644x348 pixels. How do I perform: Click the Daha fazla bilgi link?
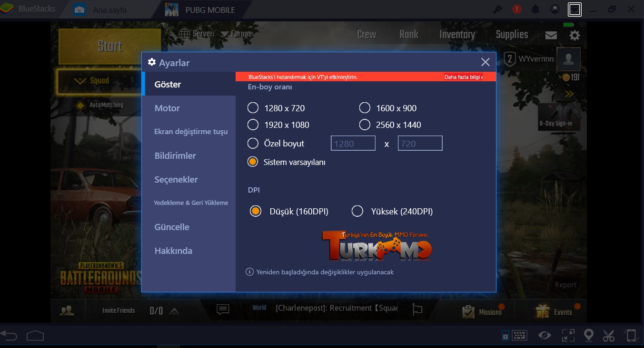[463, 77]
